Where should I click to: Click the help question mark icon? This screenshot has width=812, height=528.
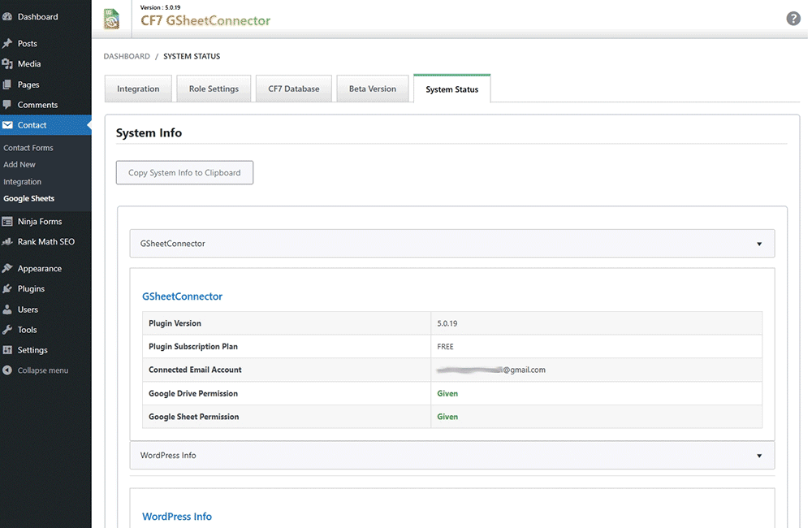pyautogui.click(x=793, y=19)
